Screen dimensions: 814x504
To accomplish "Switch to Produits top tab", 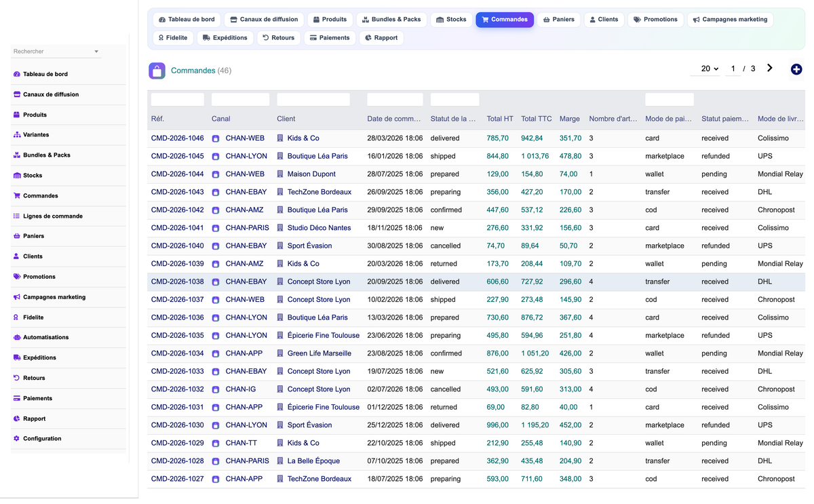I will (330, 20).
